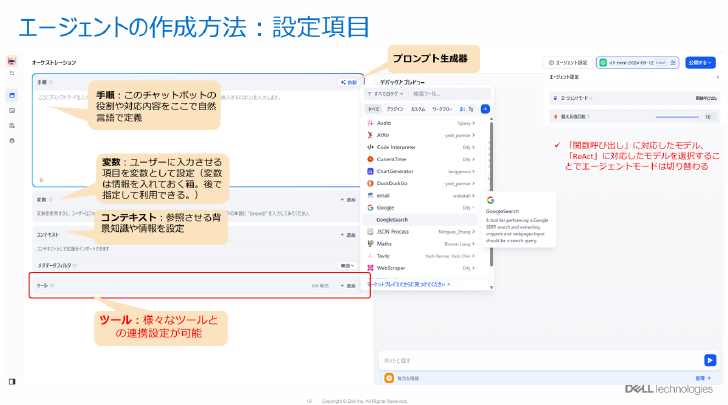Expand the Maths entry by Bowen Liang
Screen dimensions: 728x405
[473, 244]
